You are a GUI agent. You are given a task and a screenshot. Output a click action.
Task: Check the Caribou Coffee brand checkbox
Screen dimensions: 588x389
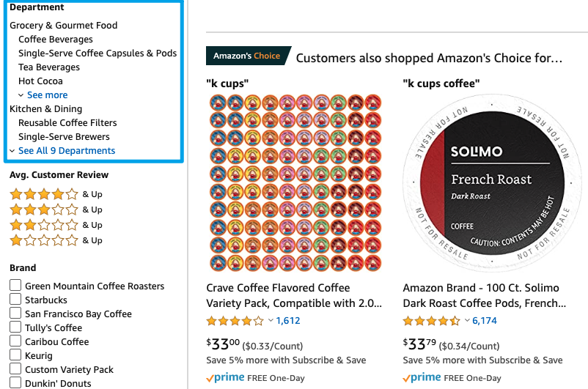click(x=15, y=341)
